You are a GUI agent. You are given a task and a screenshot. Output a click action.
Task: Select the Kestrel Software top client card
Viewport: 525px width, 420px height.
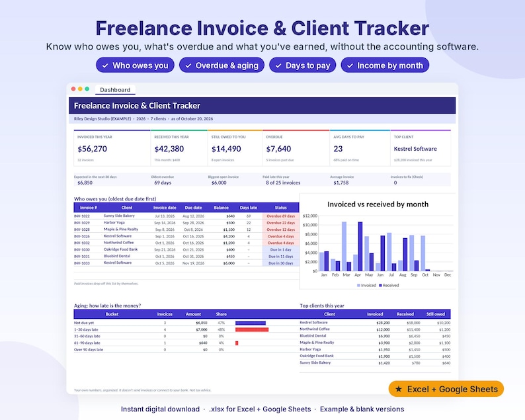point(421,148)
